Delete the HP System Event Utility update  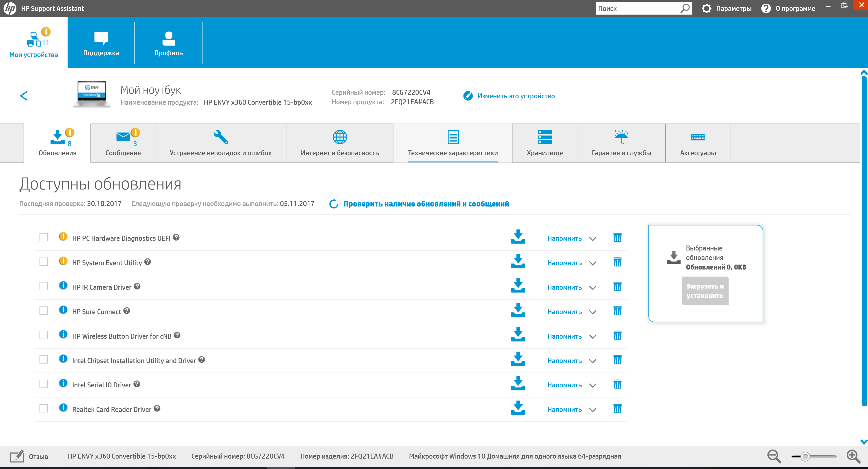click(x=617, y=262)
